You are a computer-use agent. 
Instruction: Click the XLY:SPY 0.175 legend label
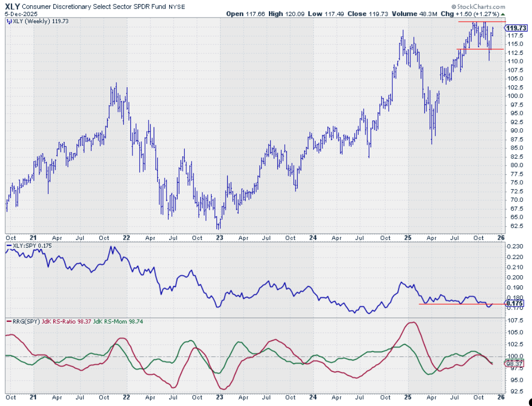point(32,246)
